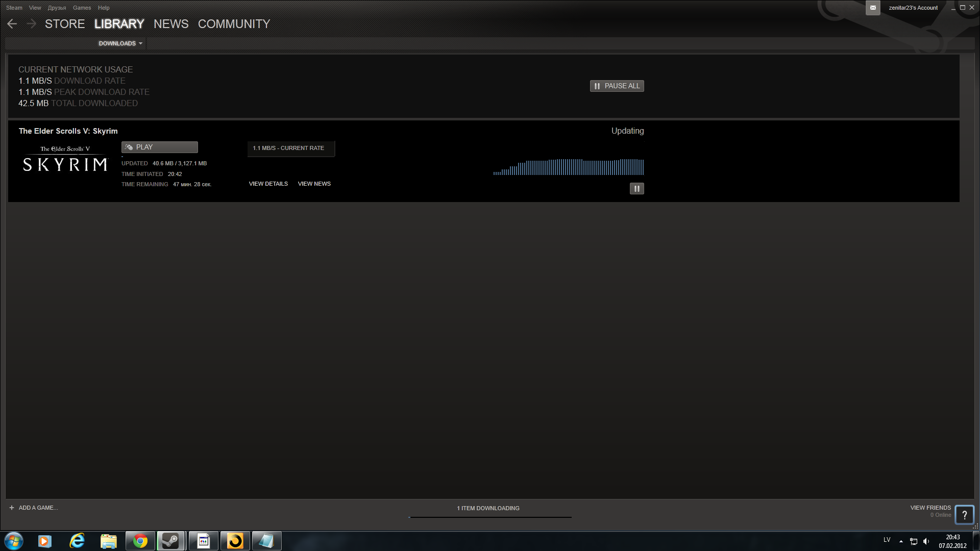Open the inbox envelope icon

[873, 8]
